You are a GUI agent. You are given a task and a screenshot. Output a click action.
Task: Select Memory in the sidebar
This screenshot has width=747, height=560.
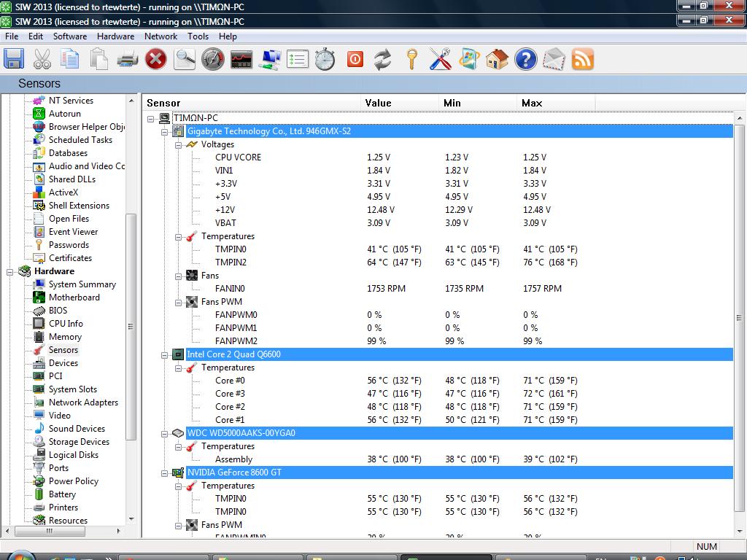click(65, 337)
